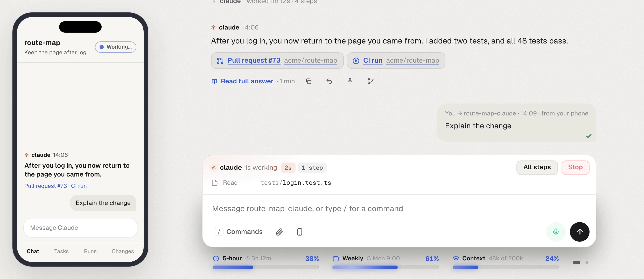Open Pull request #73 chip link
The image size is (644, 279).
point(254,60)
